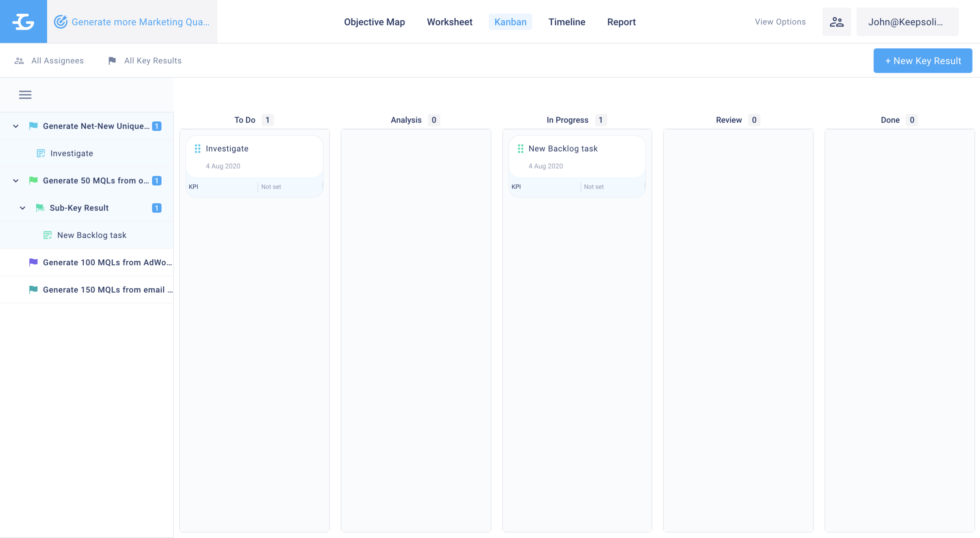Click the task icon beside New Backlog task

pyautogui.click(x=48, y=235)
